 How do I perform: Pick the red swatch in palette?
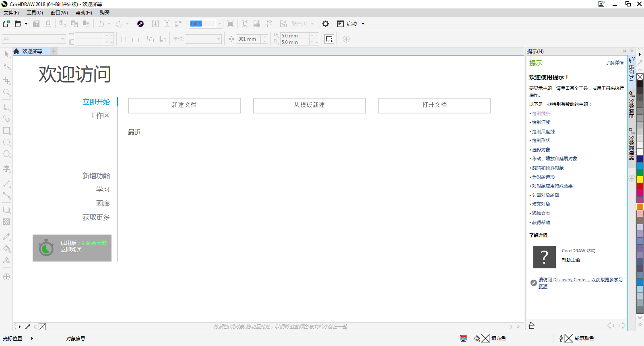[640, 186]
